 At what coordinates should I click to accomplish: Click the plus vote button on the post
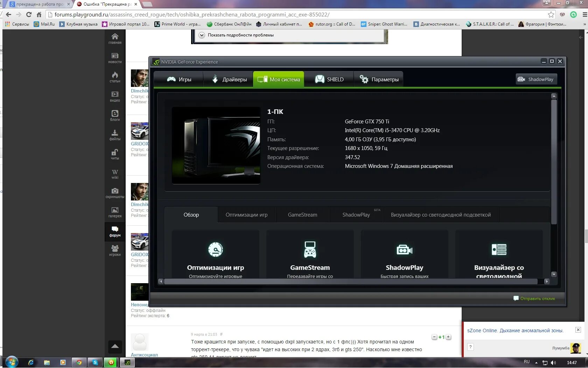pos(448,337)
